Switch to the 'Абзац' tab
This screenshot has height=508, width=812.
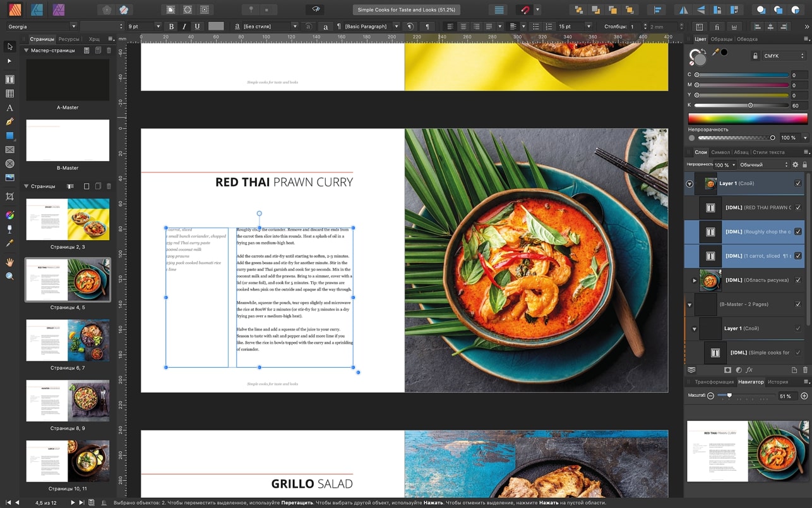(741, 152)
